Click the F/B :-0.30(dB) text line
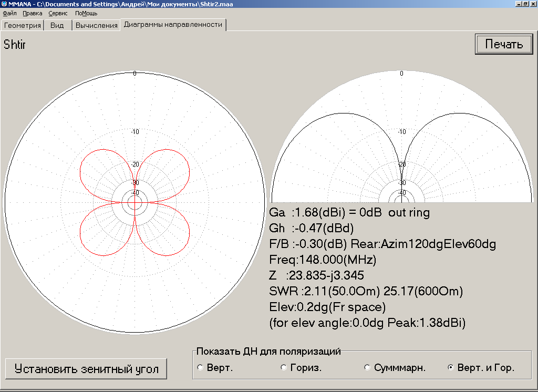Viewport: 538px width, 392px height. (382, 244)
